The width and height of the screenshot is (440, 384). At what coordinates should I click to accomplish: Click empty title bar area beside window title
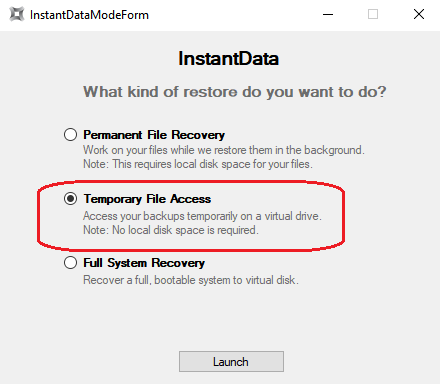coord(230,15)
